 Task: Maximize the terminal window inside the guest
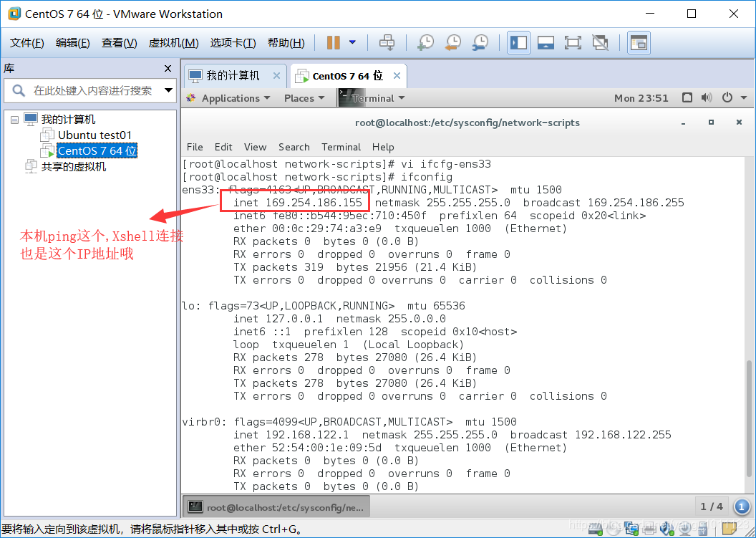(x=711, y=123)
